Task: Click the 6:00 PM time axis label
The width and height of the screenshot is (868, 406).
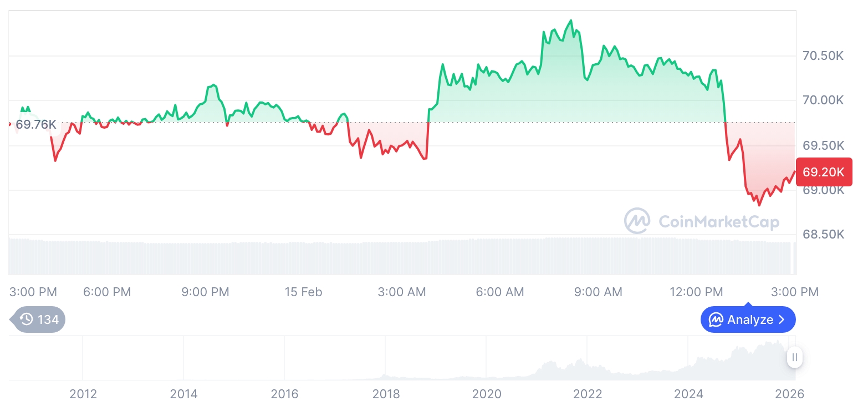Action: pos(107,292)
